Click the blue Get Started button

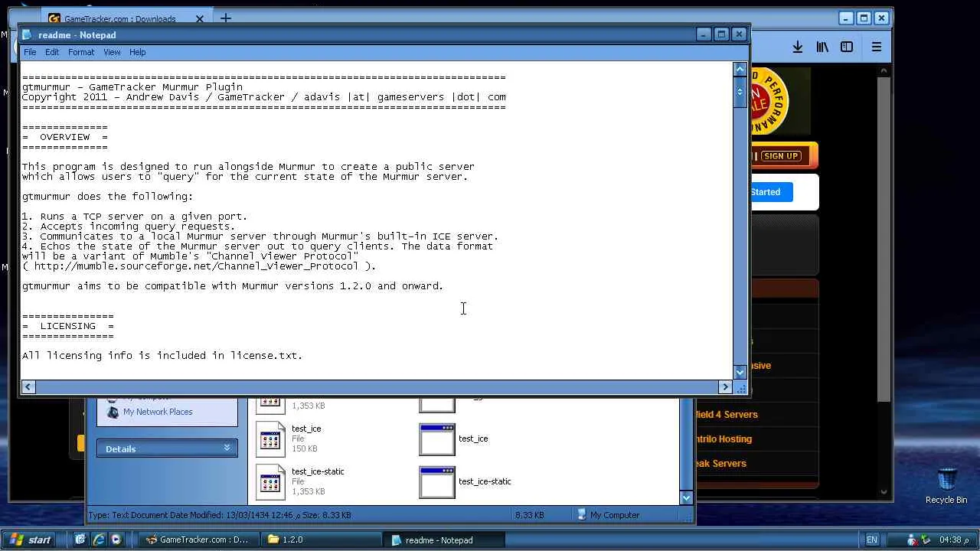pyautogui.click(x=769, y=192)
